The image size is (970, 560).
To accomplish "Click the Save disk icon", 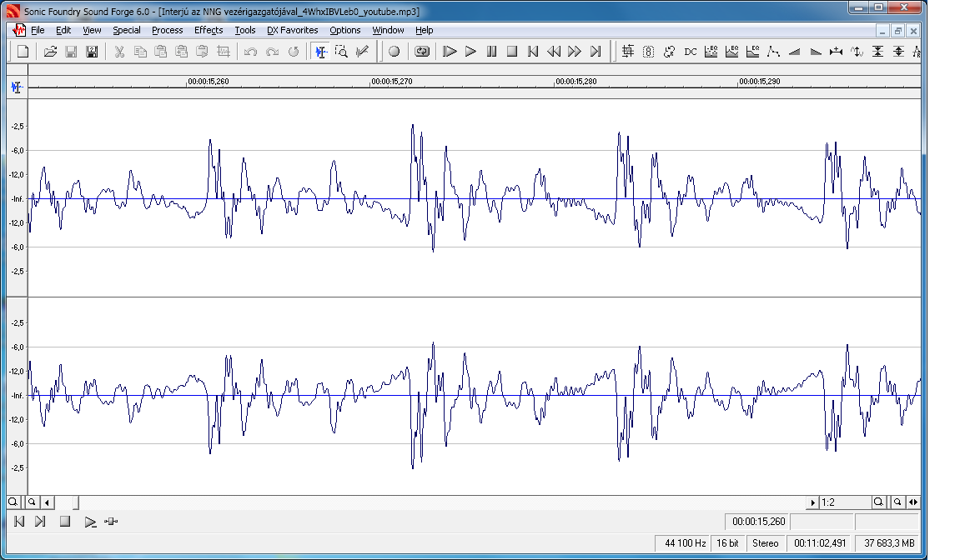I will click(71, 52).
